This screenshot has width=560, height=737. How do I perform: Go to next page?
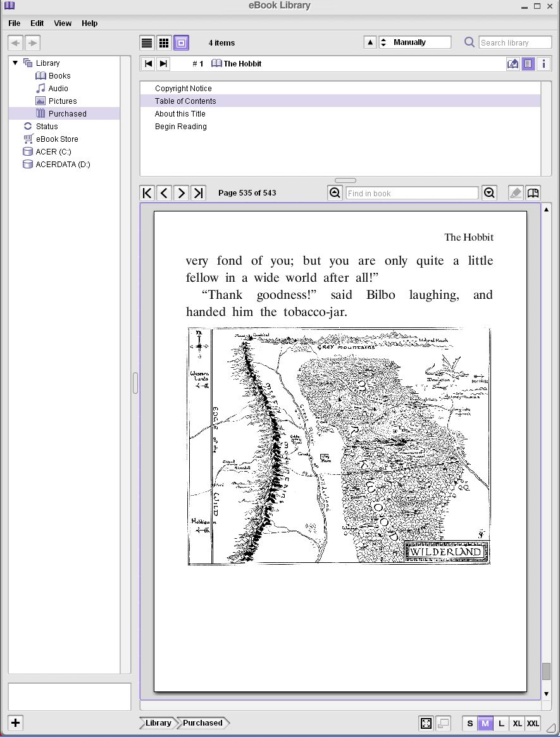point(182,192)
